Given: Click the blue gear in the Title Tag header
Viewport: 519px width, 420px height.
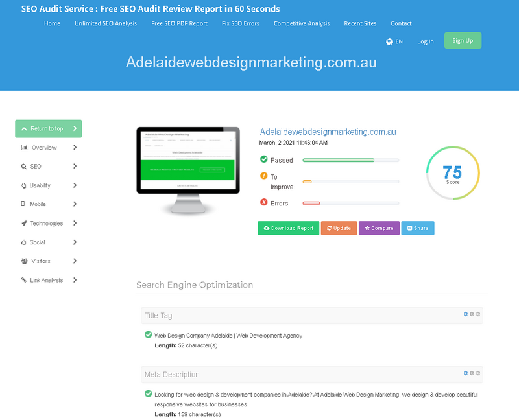Looking at the screenshot, I should pos(466,314).
